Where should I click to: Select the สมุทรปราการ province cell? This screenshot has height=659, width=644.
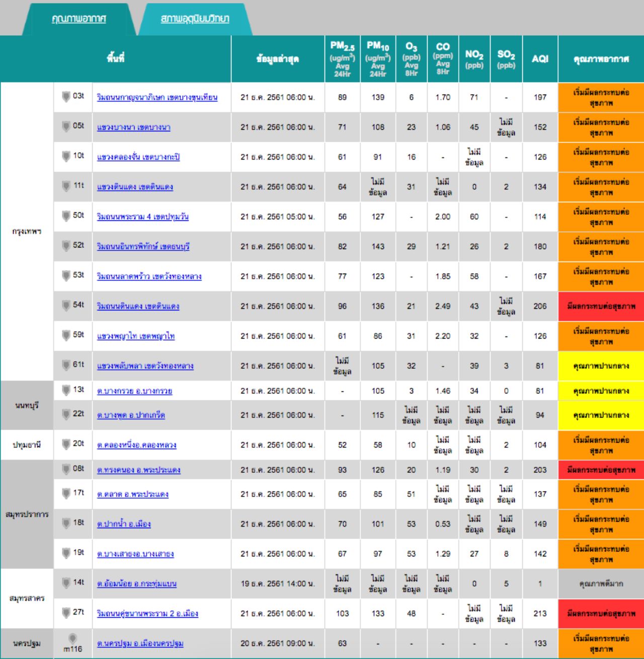pyautogui.click(x=27, y=514)
